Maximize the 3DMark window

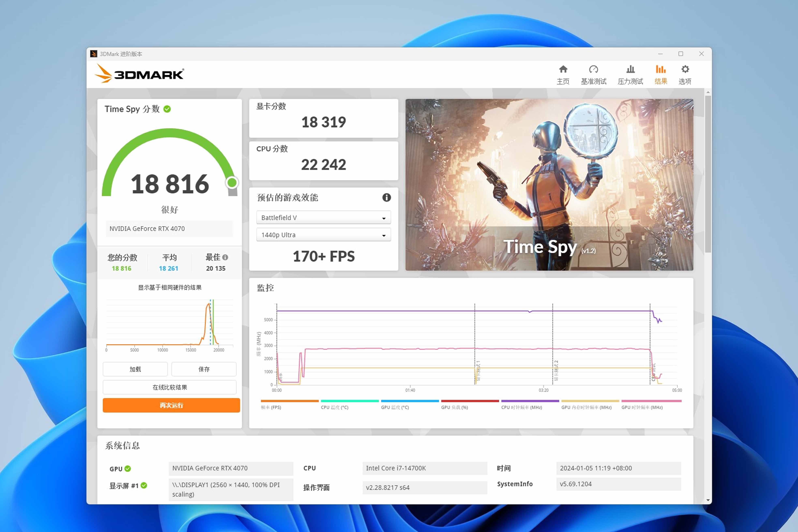681,54
